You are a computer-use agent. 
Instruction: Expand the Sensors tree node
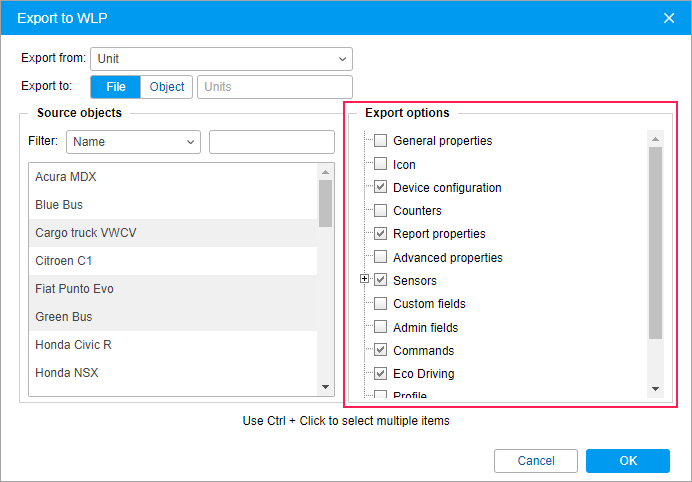pyautogui.click(x=364, y=279)
